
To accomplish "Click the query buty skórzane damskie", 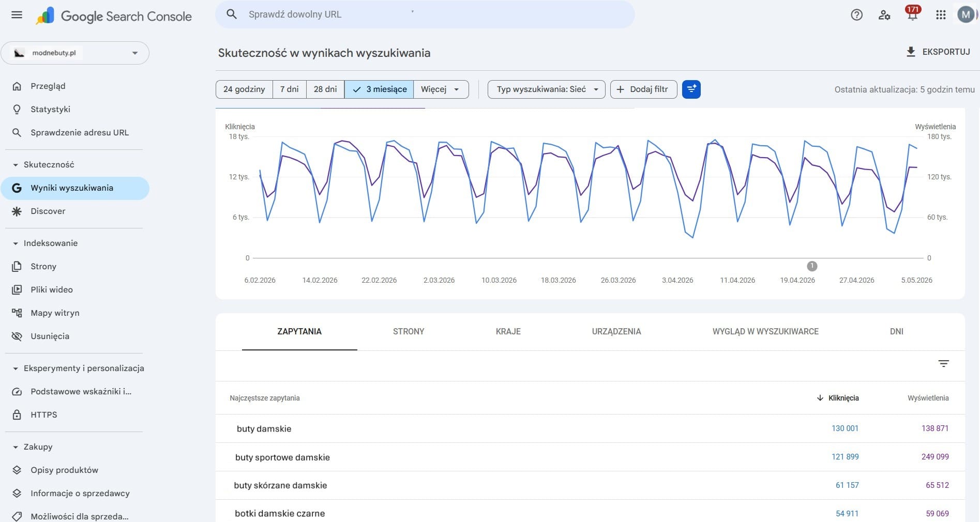I will pos(280,485).
